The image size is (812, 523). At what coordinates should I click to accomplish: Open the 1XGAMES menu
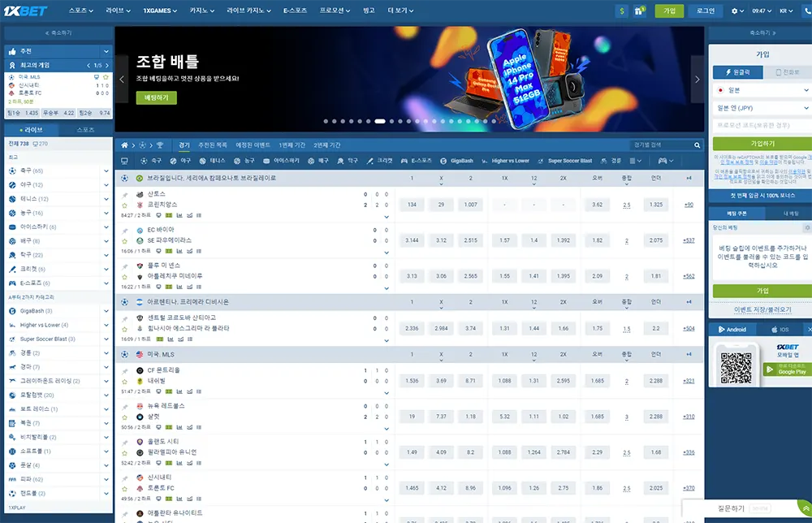(x=160, y=11)
